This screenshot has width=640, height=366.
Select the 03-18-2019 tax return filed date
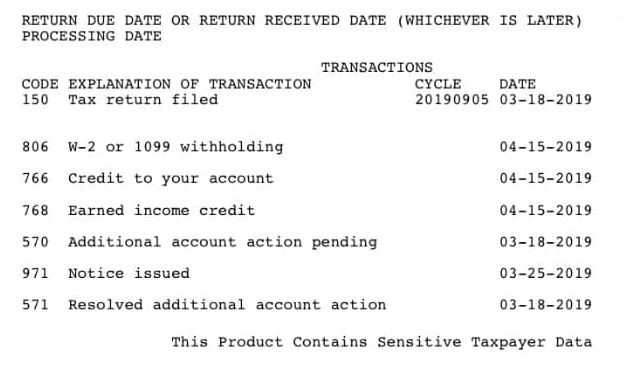click(546, 100)
